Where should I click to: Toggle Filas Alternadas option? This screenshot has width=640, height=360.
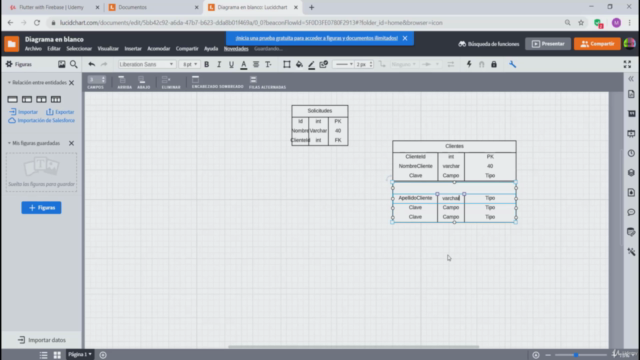tap(267, 82)
